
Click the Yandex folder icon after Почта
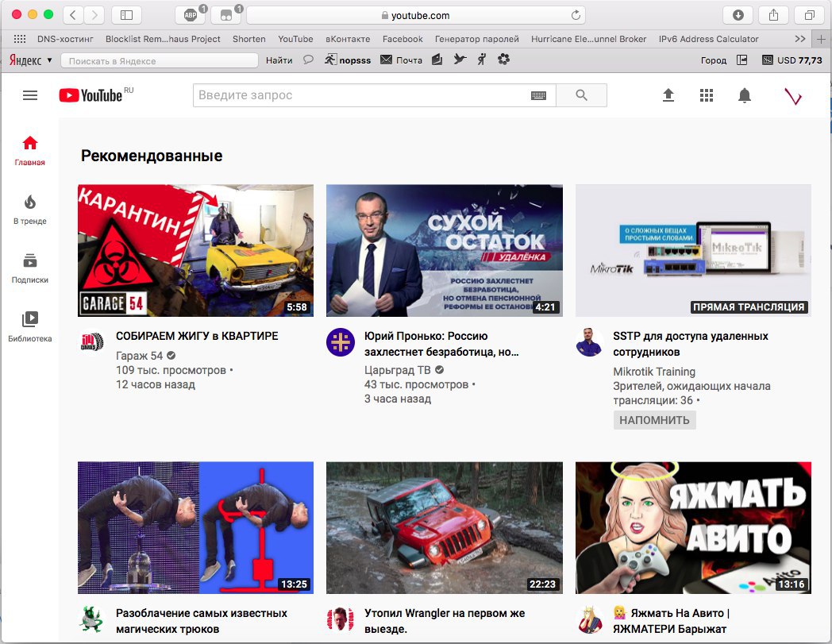pyautogui.click(x=437, y=60)
